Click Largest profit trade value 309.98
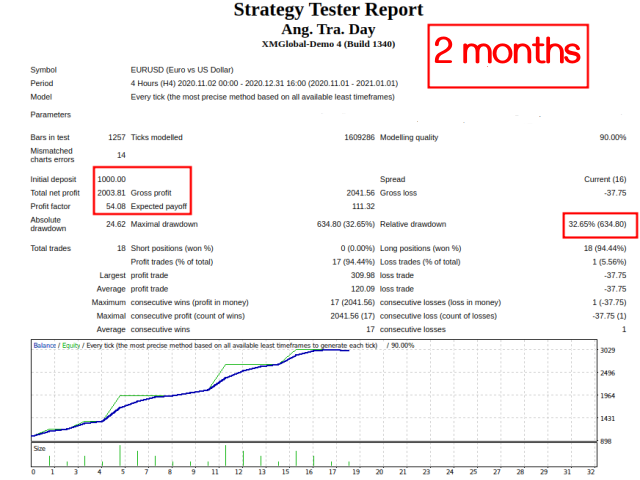 tap(362, 275)
